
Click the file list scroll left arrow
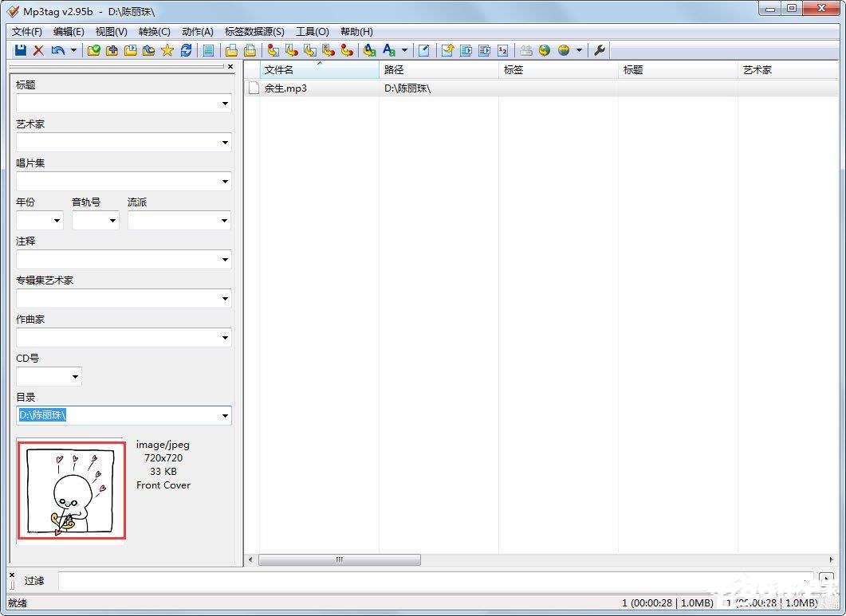250,559
